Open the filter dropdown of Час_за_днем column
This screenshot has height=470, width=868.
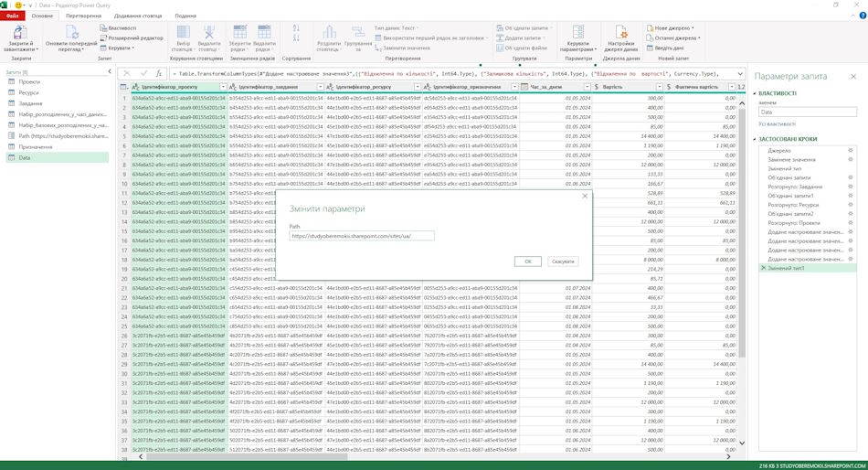coord(587,87)
